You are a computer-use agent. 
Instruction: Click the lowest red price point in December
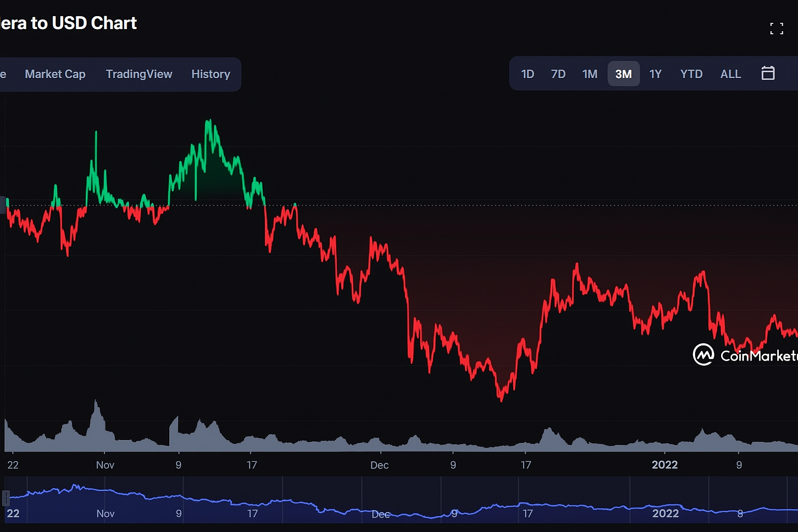(501, 399)
